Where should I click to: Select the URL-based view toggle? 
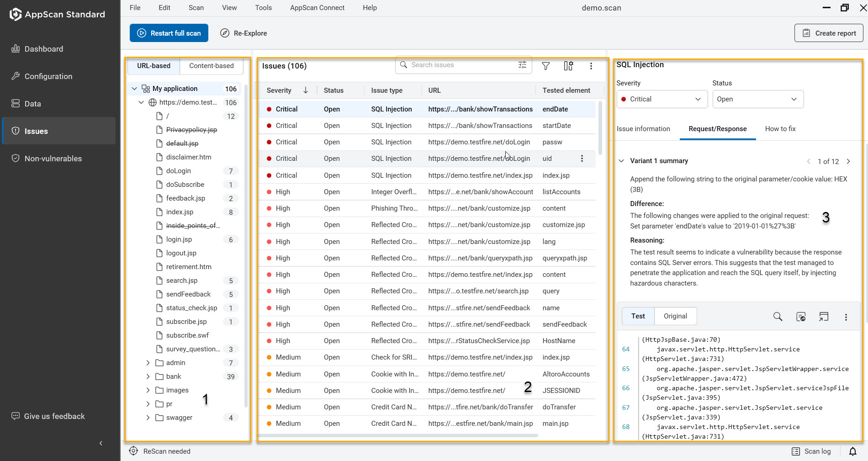pos(153,66)
